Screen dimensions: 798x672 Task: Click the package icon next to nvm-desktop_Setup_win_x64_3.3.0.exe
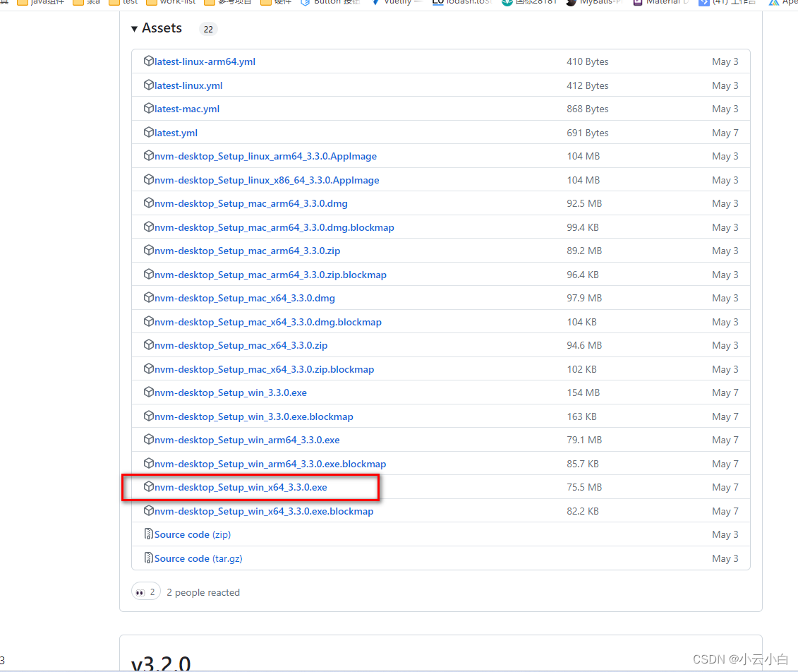click(149, 487)
